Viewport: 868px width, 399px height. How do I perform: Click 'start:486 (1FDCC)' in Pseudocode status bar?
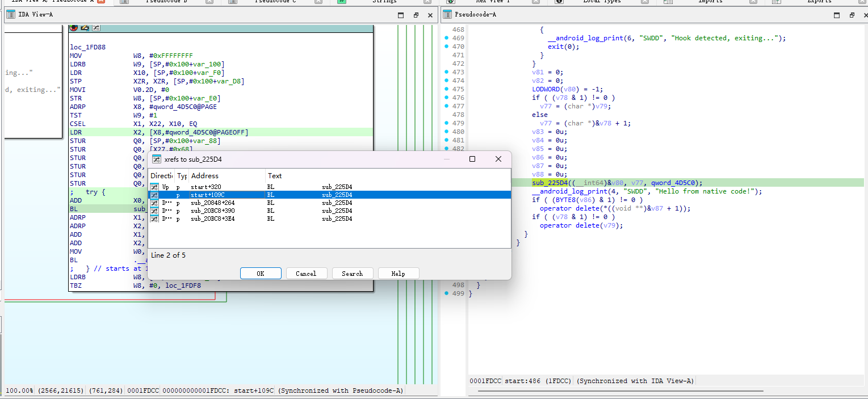coord(539,381)
